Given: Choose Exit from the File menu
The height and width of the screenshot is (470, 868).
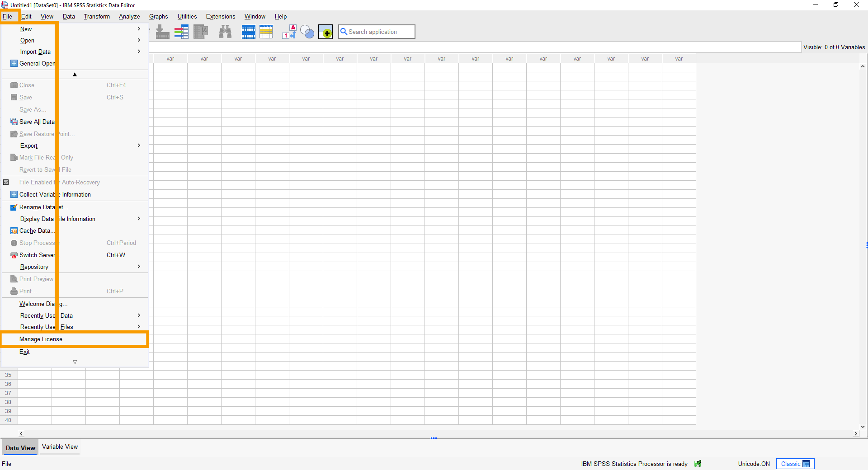Looking at the screenshot, I should (75, 352).
